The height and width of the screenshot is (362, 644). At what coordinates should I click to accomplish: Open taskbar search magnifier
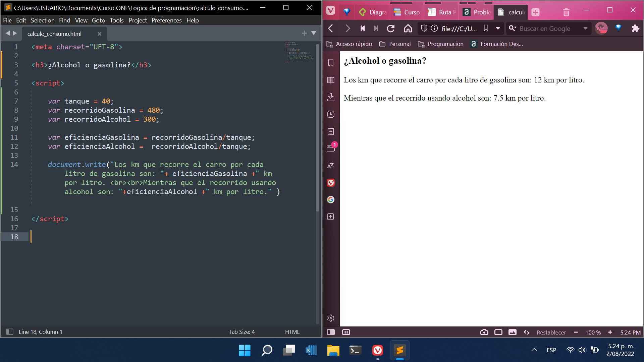pyautogui.click(x=267, y=351)
